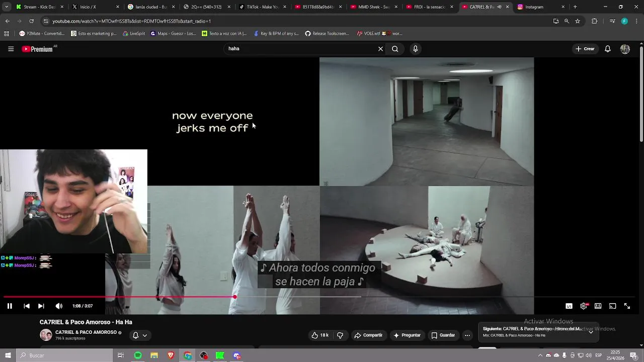Viewport: 644px width, 362px height.
Task: Seek using the red progress scrubber
Action: 234,297
